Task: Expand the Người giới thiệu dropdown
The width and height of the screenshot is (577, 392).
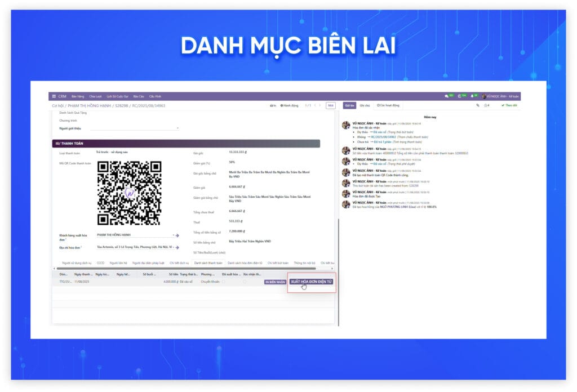Action: pos(177,128)
